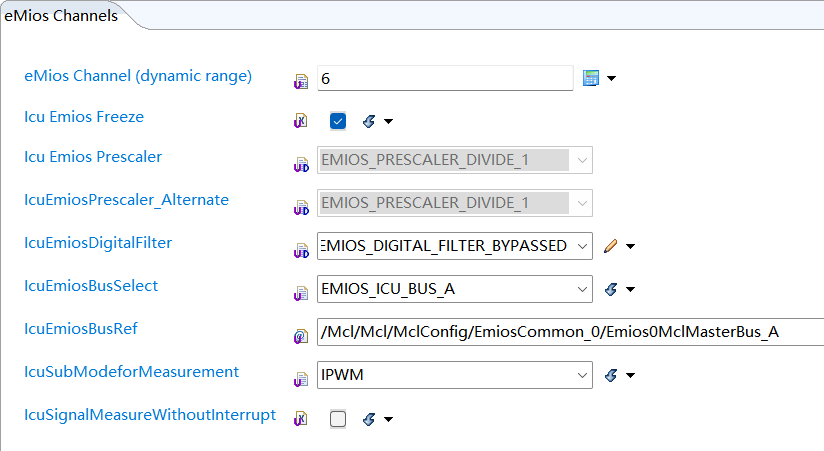The height and width of the screenshot is (451, 824).
Task: Click the calculated-value icon next to EMIOS_ICU_BUS_A dropdown
Action: tap(611, 290)
